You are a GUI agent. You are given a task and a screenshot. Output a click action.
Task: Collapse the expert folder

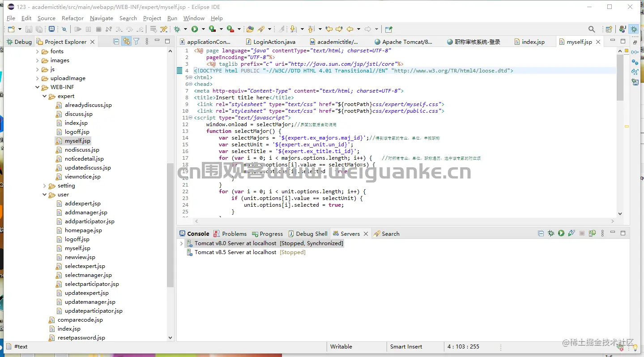click(44, 96)
